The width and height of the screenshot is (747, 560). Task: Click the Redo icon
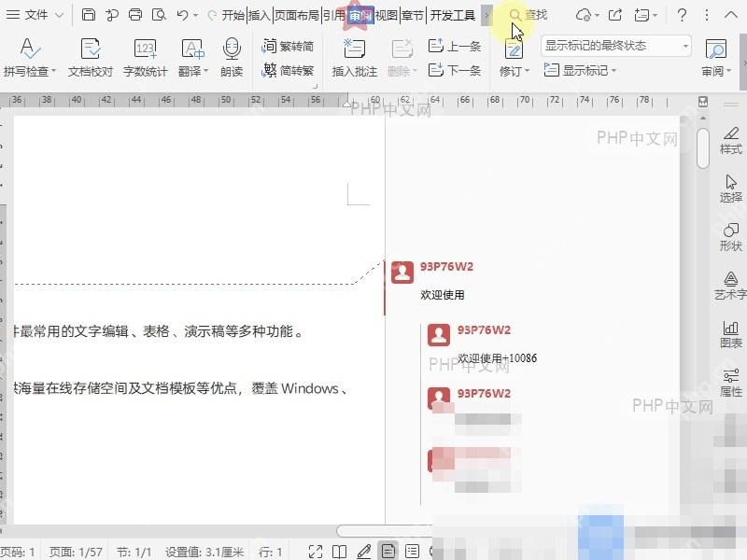[212, 15]
